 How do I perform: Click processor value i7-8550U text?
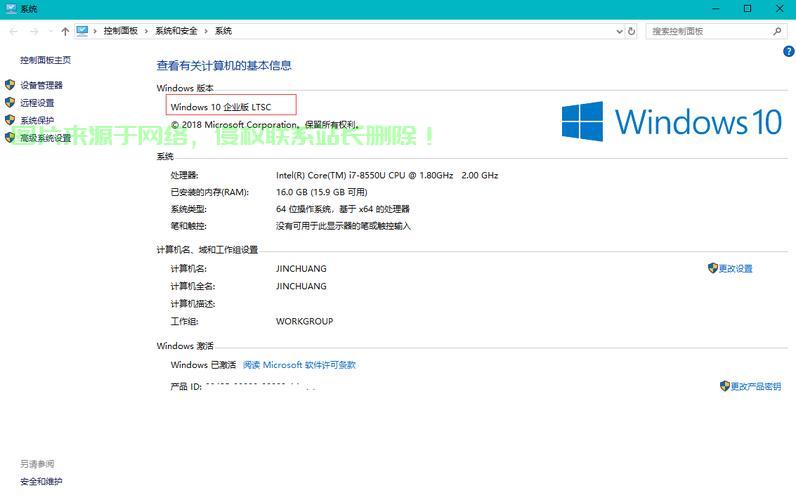(387, 175)
